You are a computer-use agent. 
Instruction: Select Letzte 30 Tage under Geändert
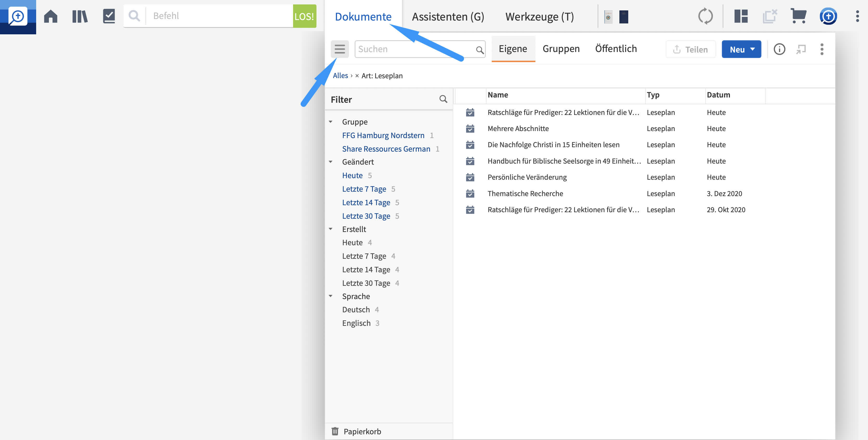366,216
